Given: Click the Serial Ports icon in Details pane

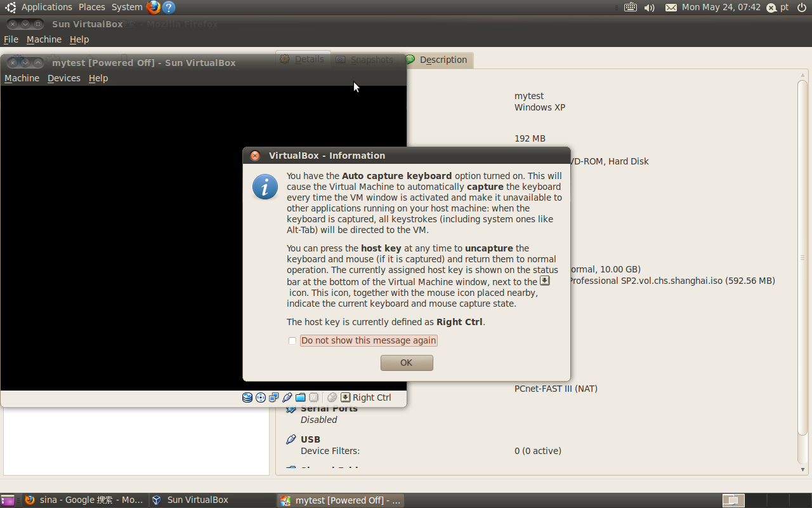Looking at the screenshot, I should point(291,409).
